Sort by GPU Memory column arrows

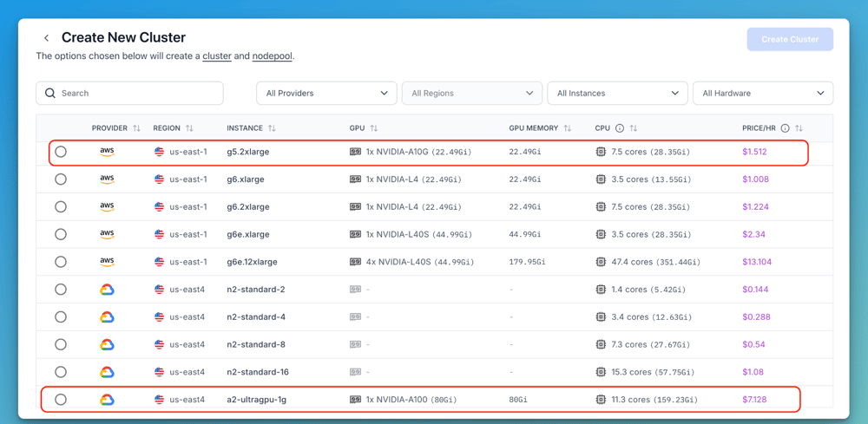pyautogui.click(x=567, y=128)
